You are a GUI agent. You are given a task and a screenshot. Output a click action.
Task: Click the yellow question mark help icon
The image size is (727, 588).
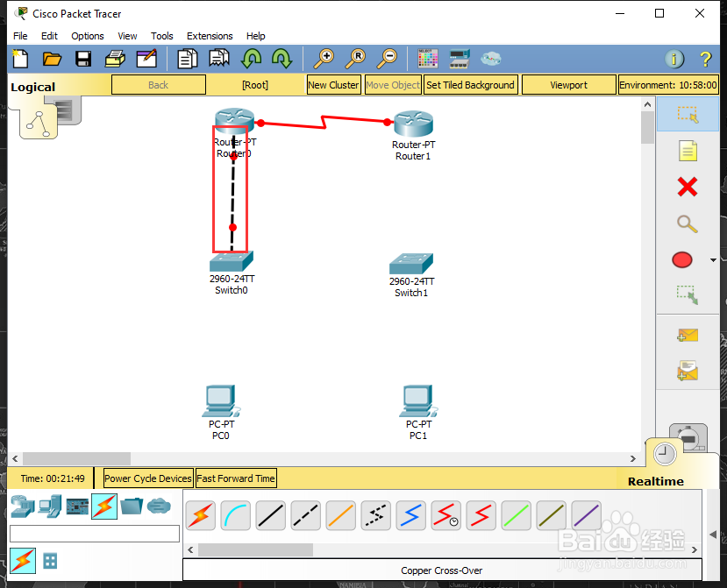pos(705,59)
